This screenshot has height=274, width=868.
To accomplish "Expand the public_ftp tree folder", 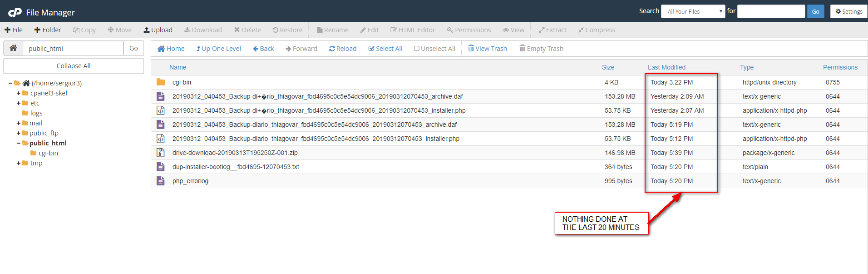I will point(19,133).
